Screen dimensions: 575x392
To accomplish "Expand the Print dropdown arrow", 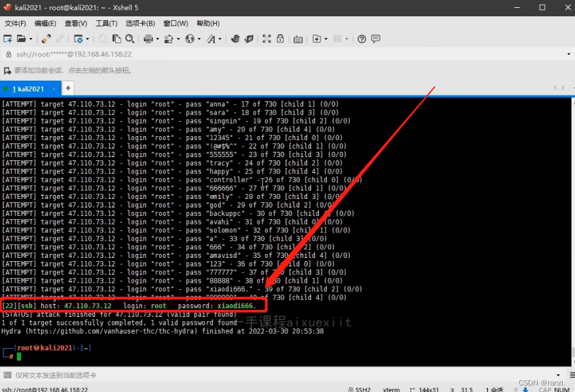I will point(158,39).
